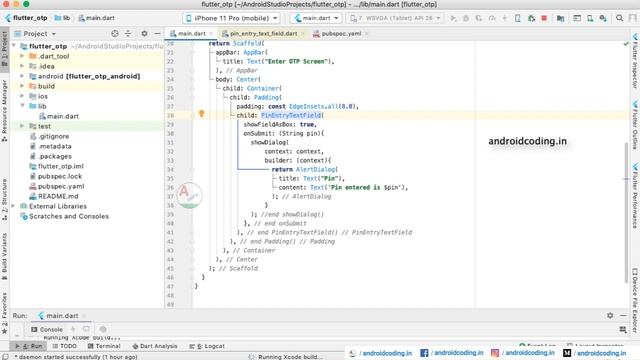Switch to pin_entry_text_field.dart tab
640x360 pixels.
(x=263, y=33)
